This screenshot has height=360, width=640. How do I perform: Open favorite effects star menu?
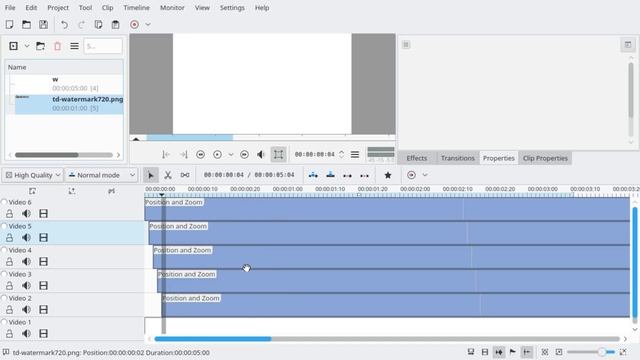click(388, 175)
